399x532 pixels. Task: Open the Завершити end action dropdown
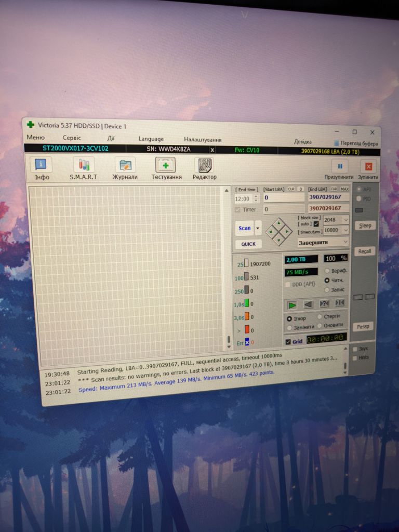point(345,242)
